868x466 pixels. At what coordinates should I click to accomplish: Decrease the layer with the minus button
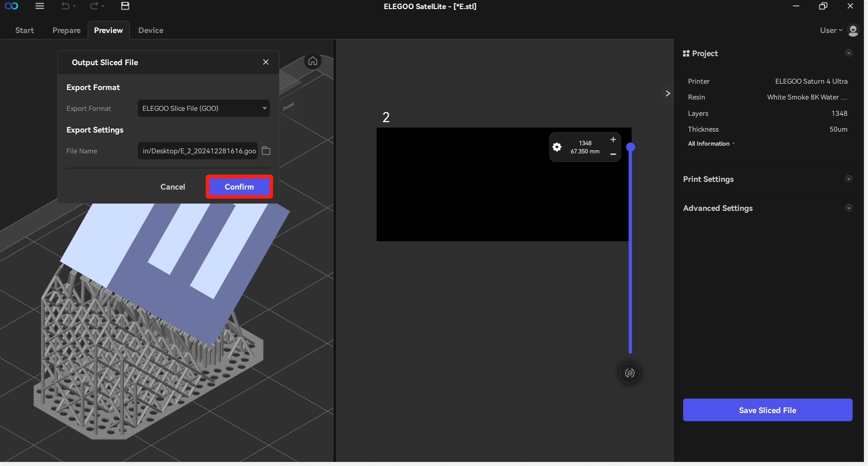coord(613,154)
